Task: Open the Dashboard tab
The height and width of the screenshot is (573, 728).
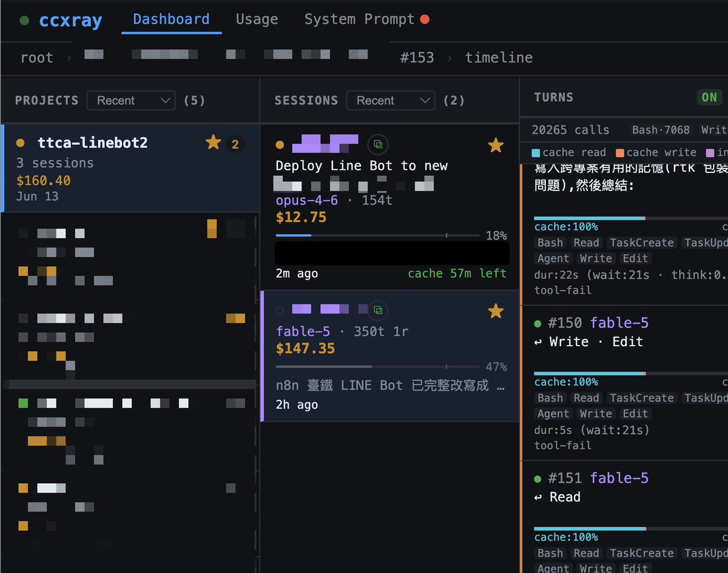Action: [x=171, y=19]
